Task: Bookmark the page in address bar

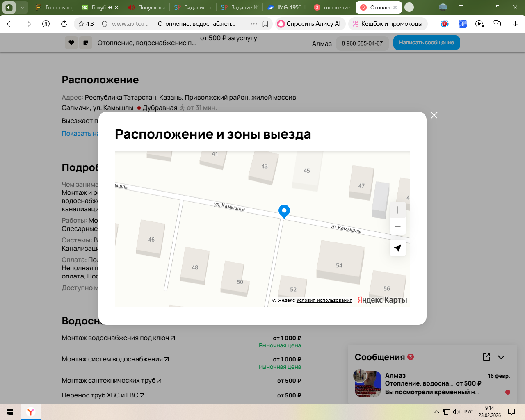Action: tap(265, 24)
